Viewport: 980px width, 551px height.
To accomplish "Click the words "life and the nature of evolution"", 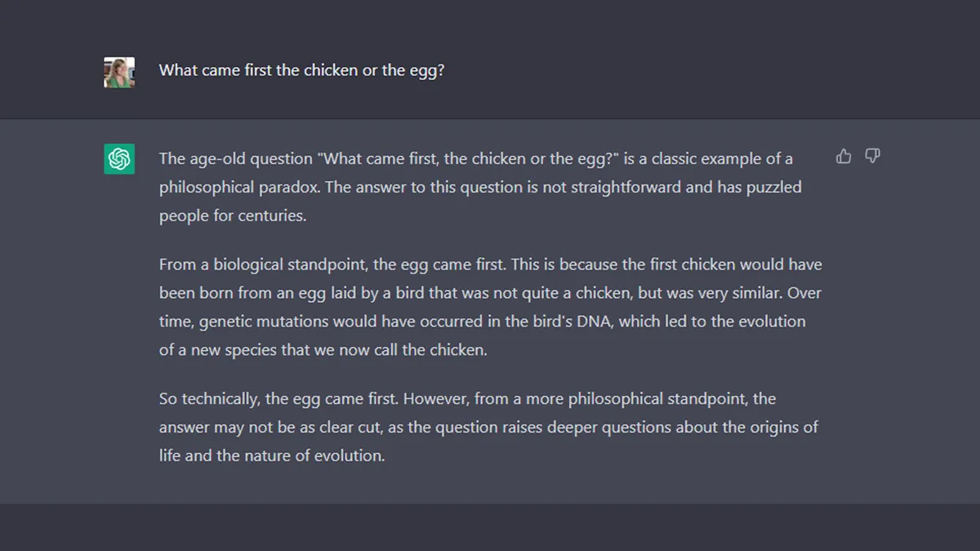I will [271, 455].
